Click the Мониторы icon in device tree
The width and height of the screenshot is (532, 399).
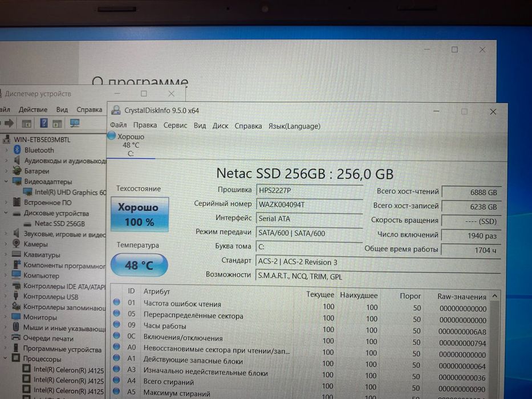[16, 317]
